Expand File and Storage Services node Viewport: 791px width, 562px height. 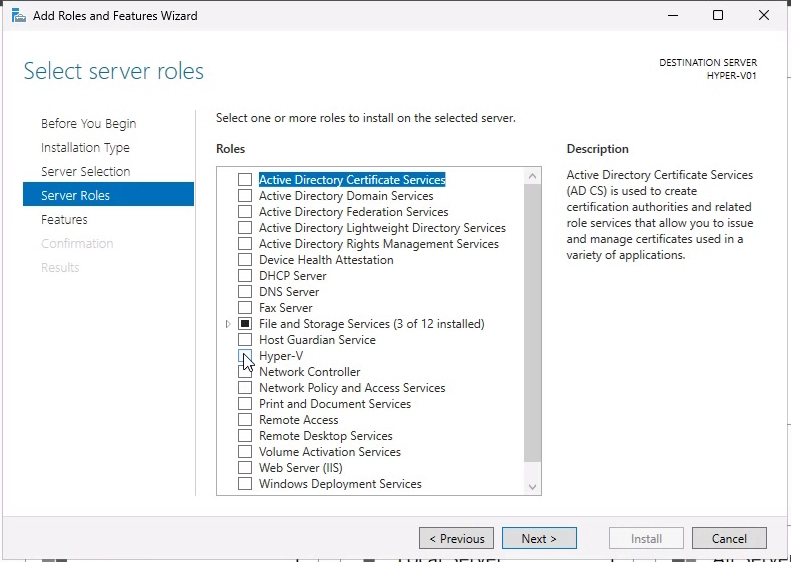click(x=228, y=324)
